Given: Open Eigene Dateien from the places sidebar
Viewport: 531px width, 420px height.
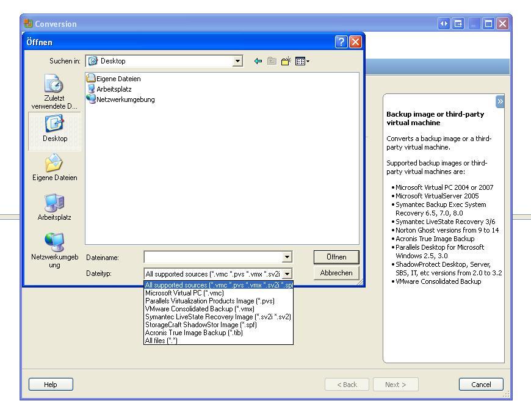Looking at the screenshot, I should [54, 167].
